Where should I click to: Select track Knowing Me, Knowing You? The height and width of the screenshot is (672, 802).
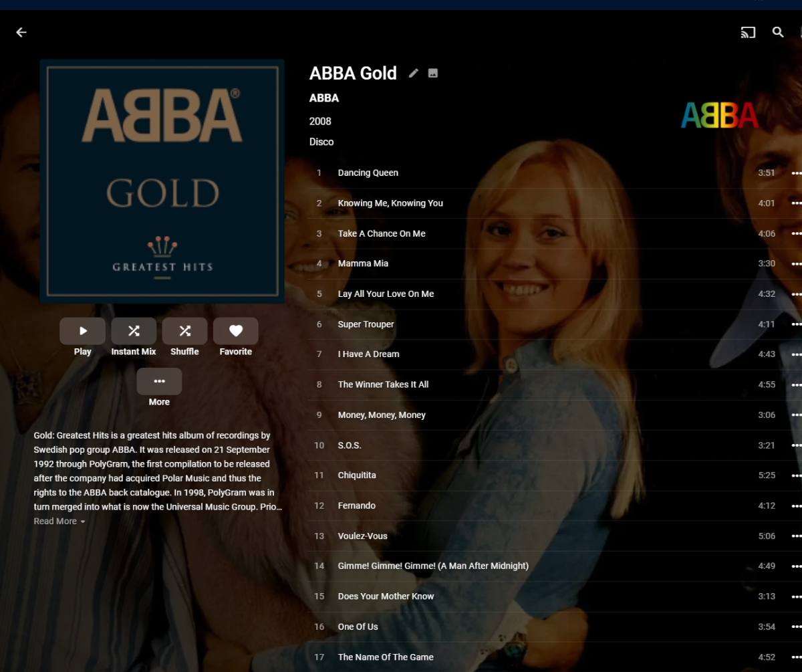click(x=555, y=203)
